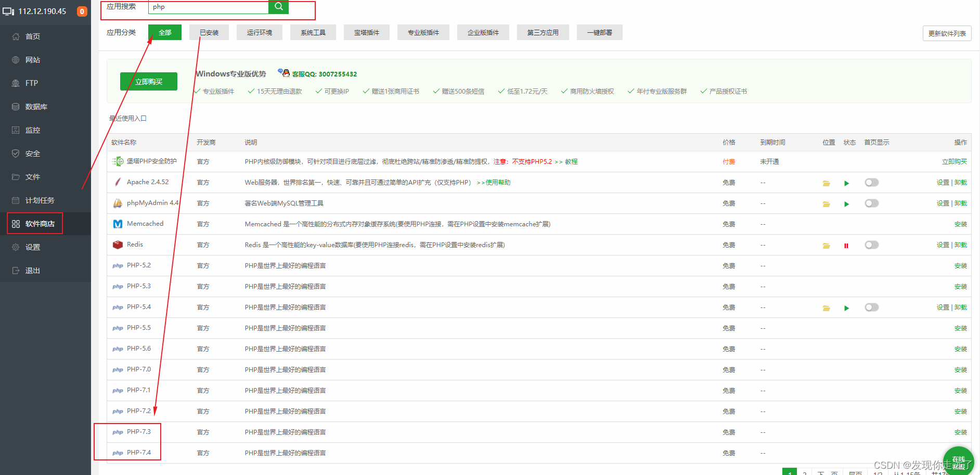Click the green play status icon for phpMyAdmin
Screen dimensions: 980x475
tap(846, 204)
